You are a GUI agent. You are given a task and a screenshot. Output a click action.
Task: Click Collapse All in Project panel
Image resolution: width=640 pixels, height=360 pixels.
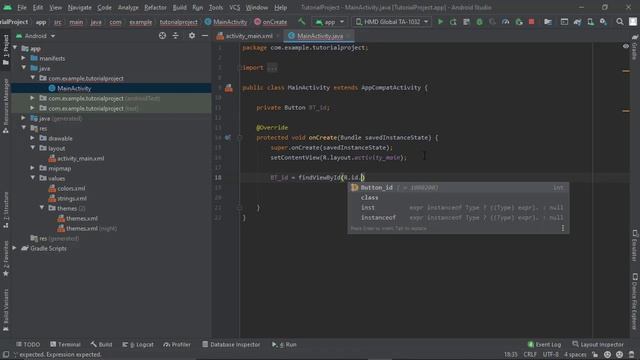pyautogui.click(x=176, y=36)
